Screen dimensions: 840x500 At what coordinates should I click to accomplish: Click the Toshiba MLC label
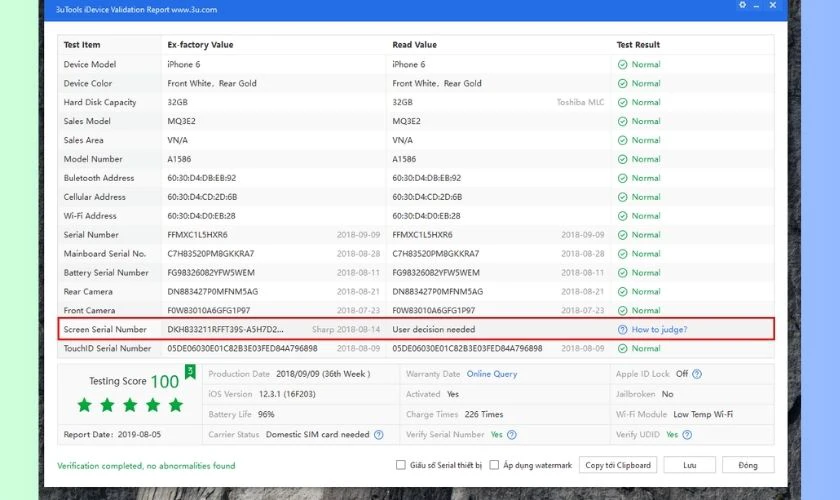[580, 102]
